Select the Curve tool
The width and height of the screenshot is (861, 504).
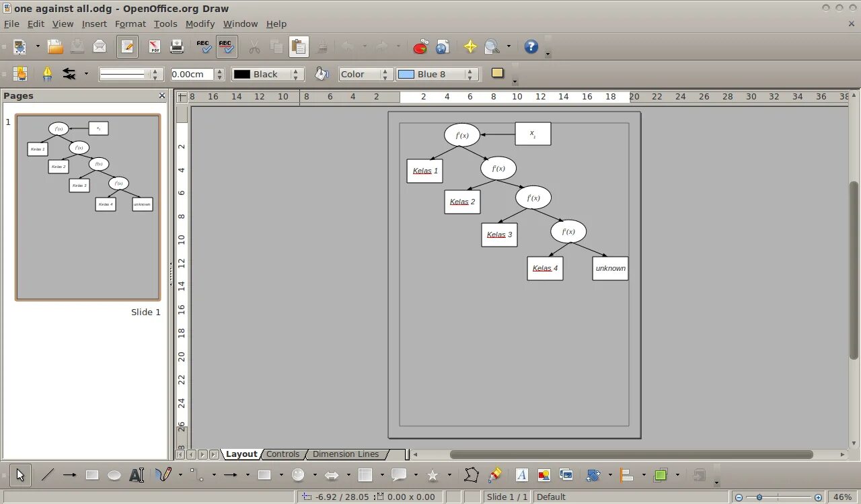tap(163, 475)
